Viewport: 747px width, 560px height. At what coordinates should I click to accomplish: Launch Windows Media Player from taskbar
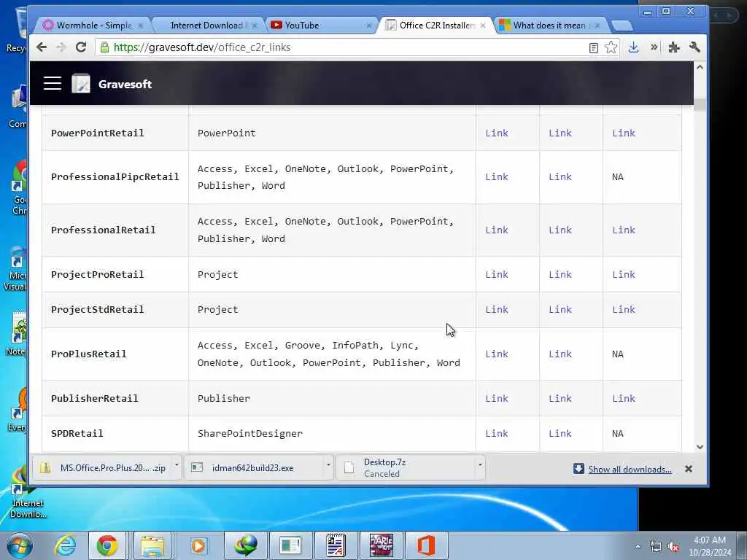click(x=198, y=545)
